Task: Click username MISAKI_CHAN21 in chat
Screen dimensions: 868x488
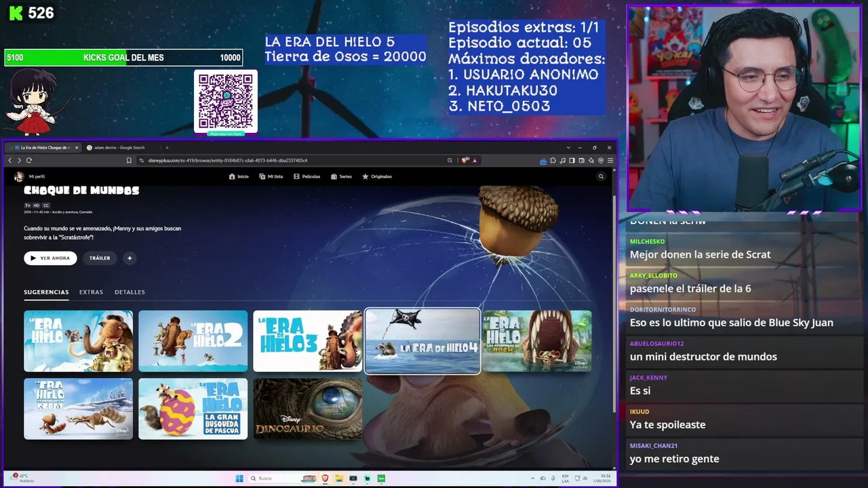Action: pyautogui.click(x=653, y=445)
